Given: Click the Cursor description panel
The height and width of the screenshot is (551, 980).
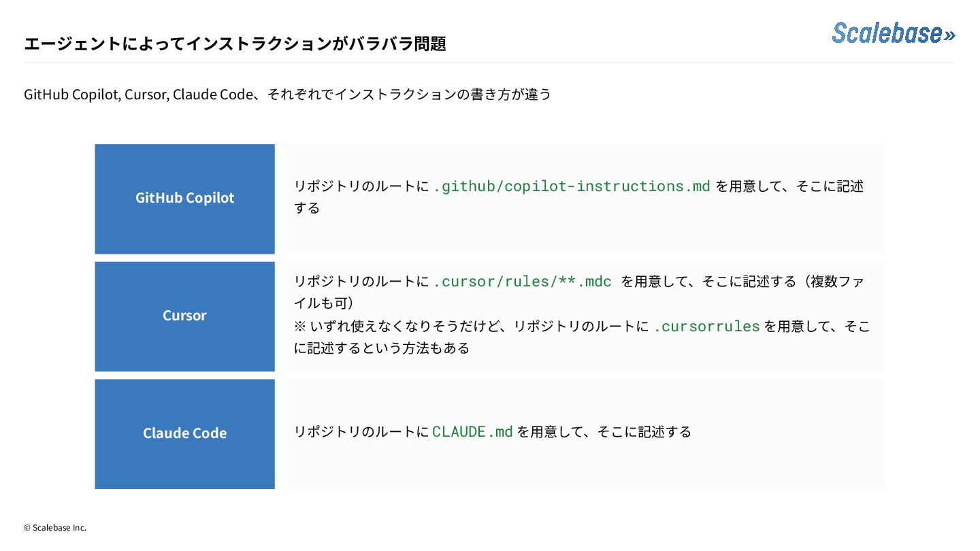Looking at the screenshot, I should pyautogui.click(x=585, y=316).
